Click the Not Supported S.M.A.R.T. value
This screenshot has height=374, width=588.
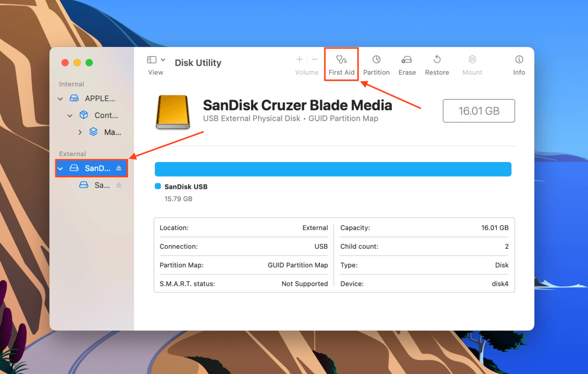point(305,283)
